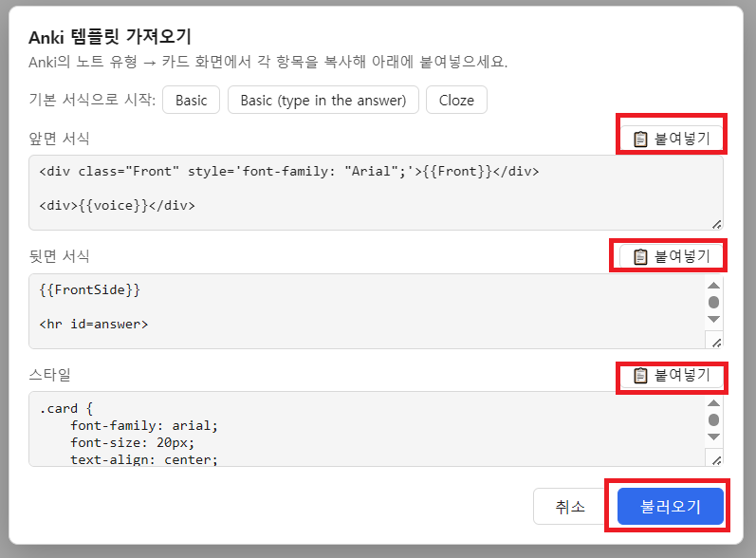Click the 기본 서식으로 시작 label

point(92,100)
